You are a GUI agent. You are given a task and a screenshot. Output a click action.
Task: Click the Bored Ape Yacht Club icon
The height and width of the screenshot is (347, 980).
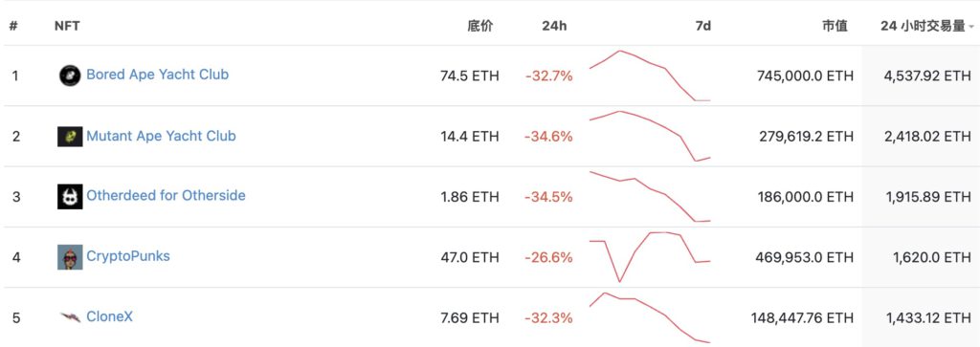[x=69, y=76]
